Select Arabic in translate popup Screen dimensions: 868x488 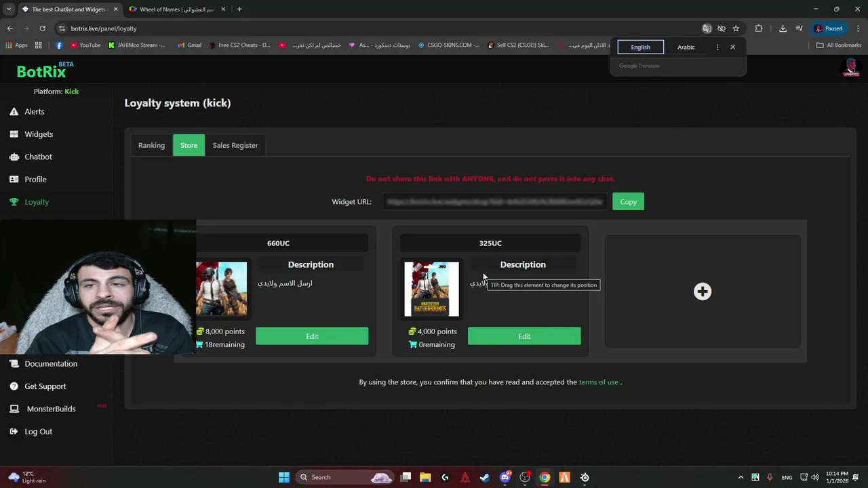686,47
